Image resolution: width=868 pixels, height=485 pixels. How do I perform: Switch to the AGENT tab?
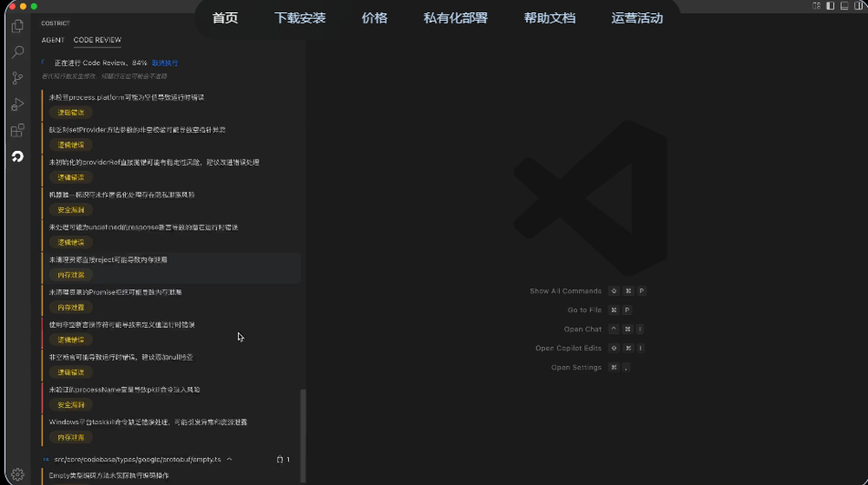point(53,40)
